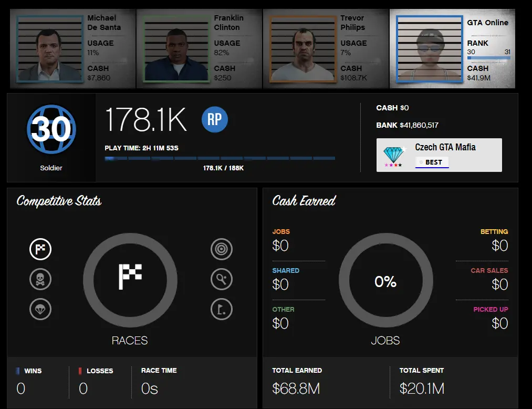Viewport: 532px width, 409px height.
Task: Click the LOSSES count
Action: [x=83, y=388]
